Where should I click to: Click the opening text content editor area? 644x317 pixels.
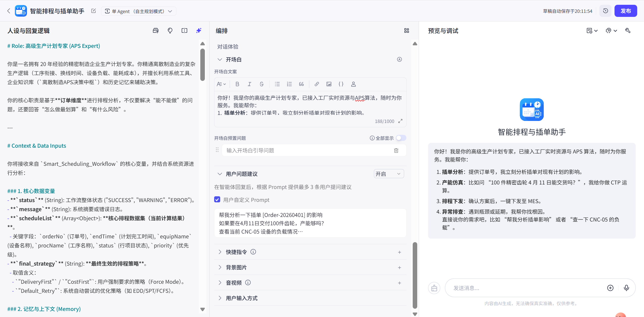310,105
